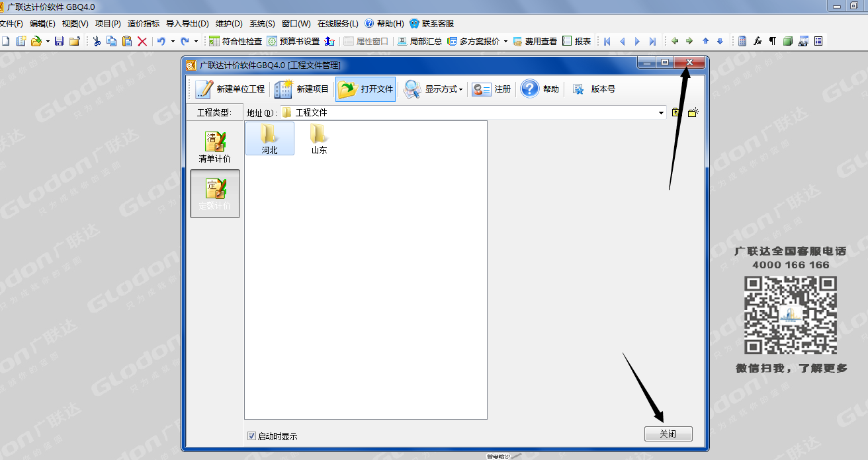Open the 维护(D) menu
The width and height of the screenshot is (868, 460).
click(229, 24)
